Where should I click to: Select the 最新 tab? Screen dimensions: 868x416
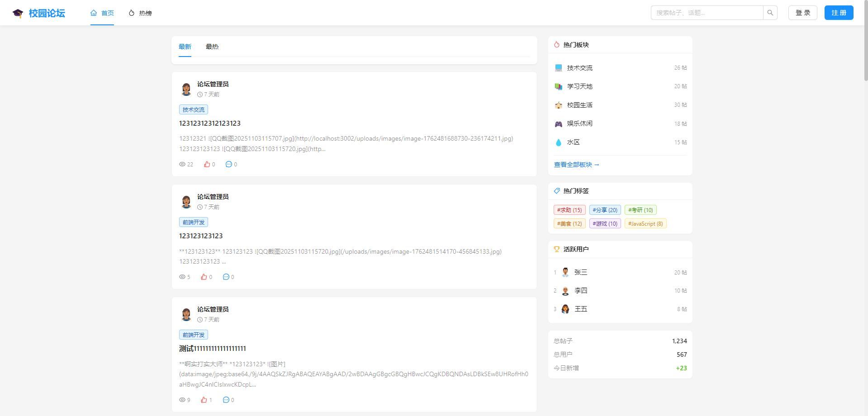coord(185,47)
